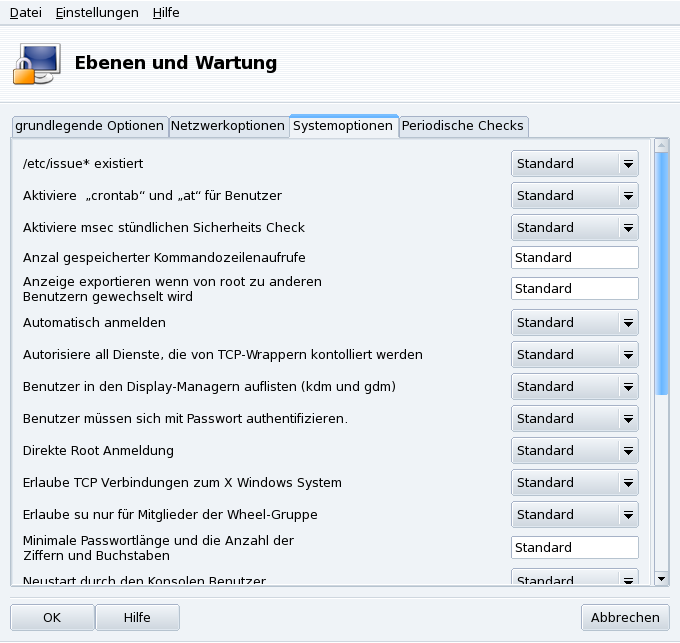
Task: Expand Wheel-Gruppe su restriction dropdown
Action: [x=575, y=515]
